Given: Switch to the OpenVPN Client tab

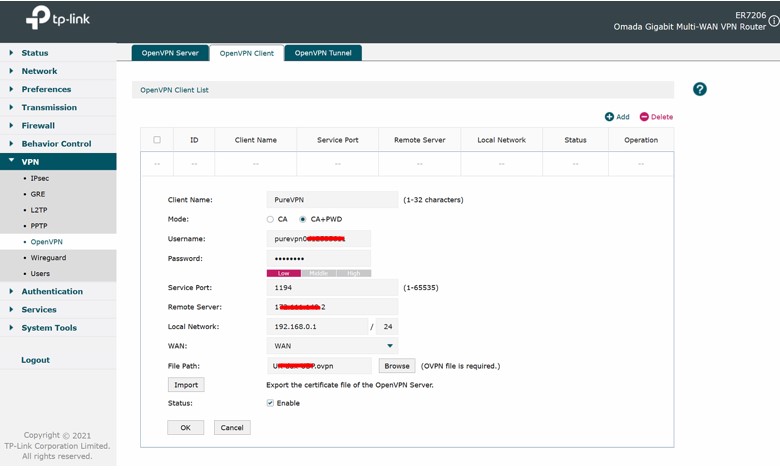Looking at the screenshot, I should (x=247, y=53).
